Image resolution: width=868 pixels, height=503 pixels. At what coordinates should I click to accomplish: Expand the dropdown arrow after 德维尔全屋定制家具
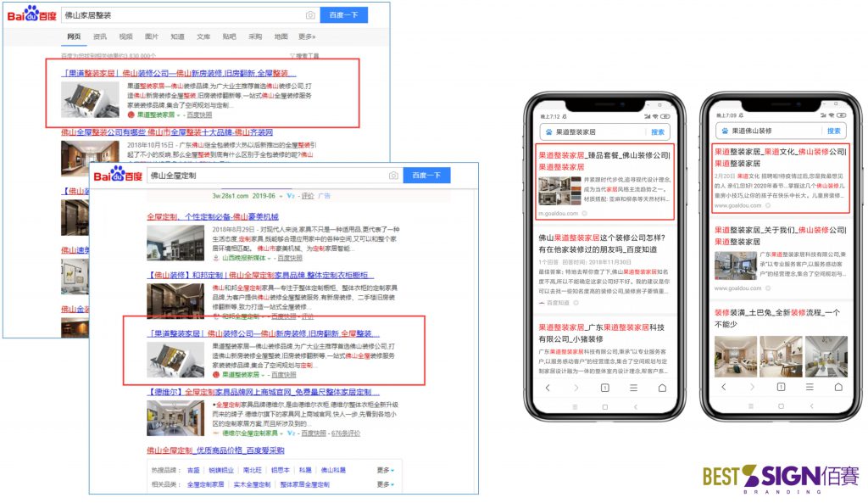pos(281,433)
